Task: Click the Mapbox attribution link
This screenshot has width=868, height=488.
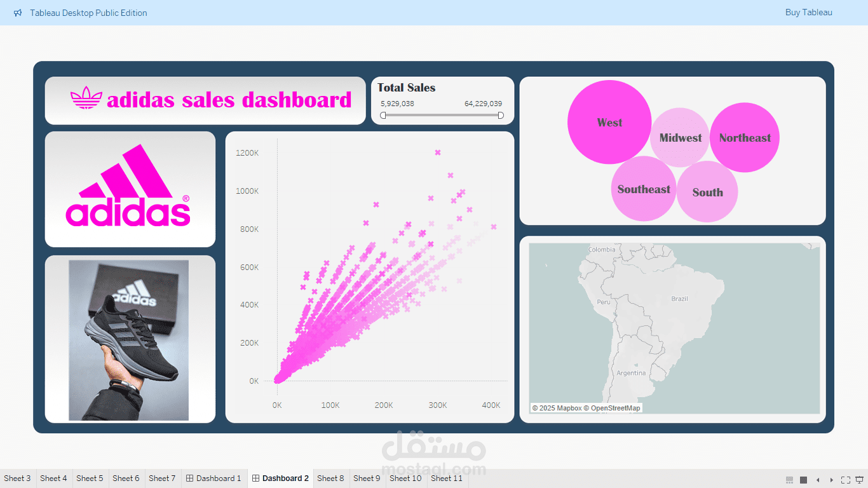Action: point(557,408)
